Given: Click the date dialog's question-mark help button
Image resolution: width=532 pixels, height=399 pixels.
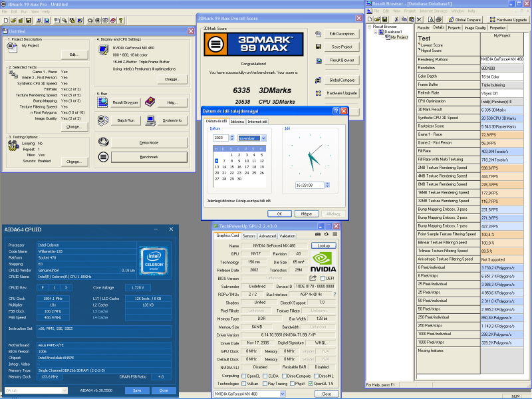Looking at the screenshot, I should (x=336, y=111).
